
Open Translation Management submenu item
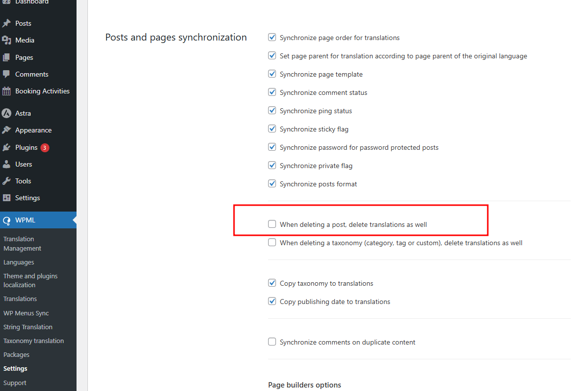pyautogui.click(x=22, y=244)
